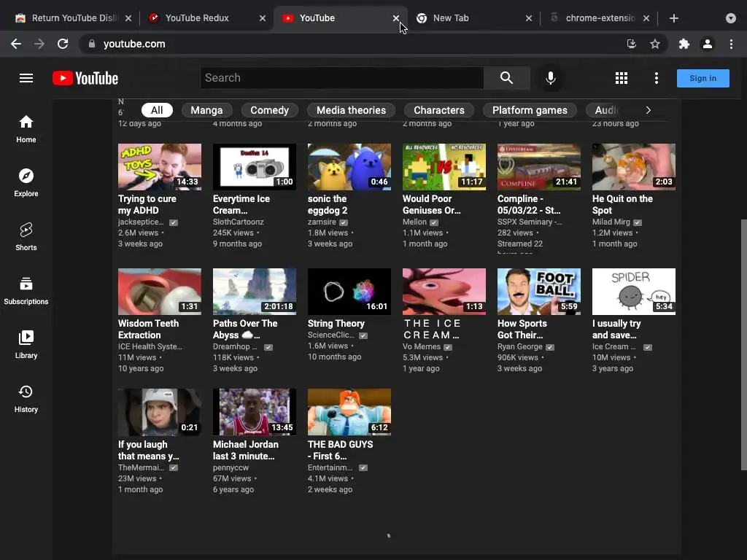The height and width of the screenshot is (560, 747).
Task: Go forward with browser forward arrow
Action: point(39,44)
